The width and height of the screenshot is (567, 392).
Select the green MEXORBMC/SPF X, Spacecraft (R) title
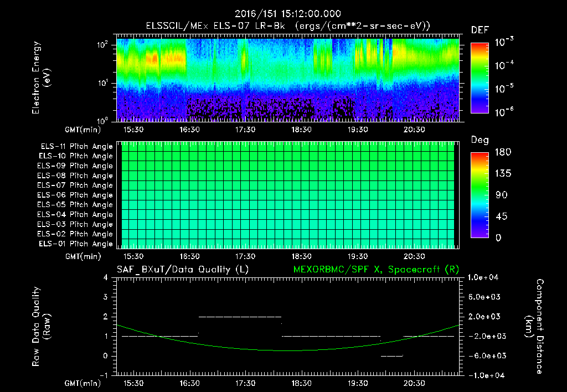click(x=376, y=270)
